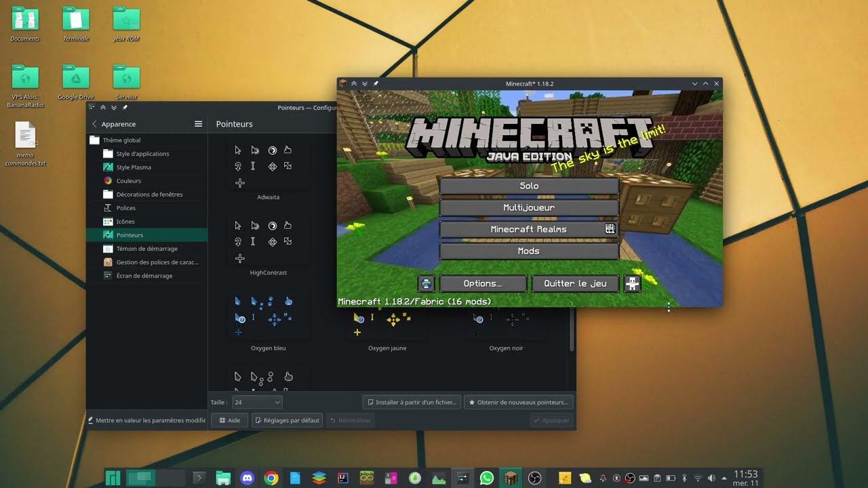Image resolution: width=868 pixels, height=488 pixels.
Task: Select the HighContrast cursor theme
Action: (268, 246)
